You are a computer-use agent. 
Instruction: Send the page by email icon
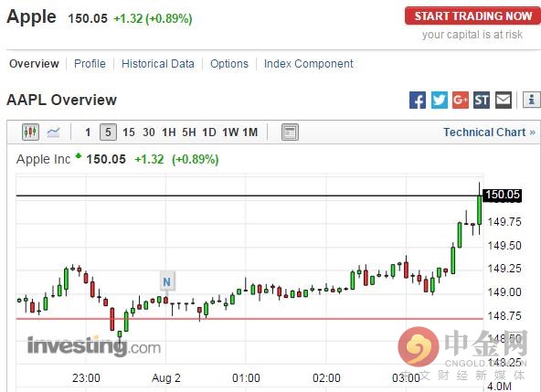click(x=504, y=101)
